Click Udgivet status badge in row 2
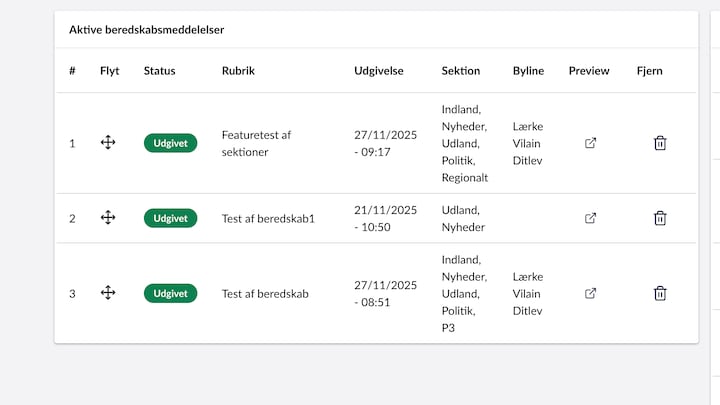720x405 pixels. coord(170,218)
